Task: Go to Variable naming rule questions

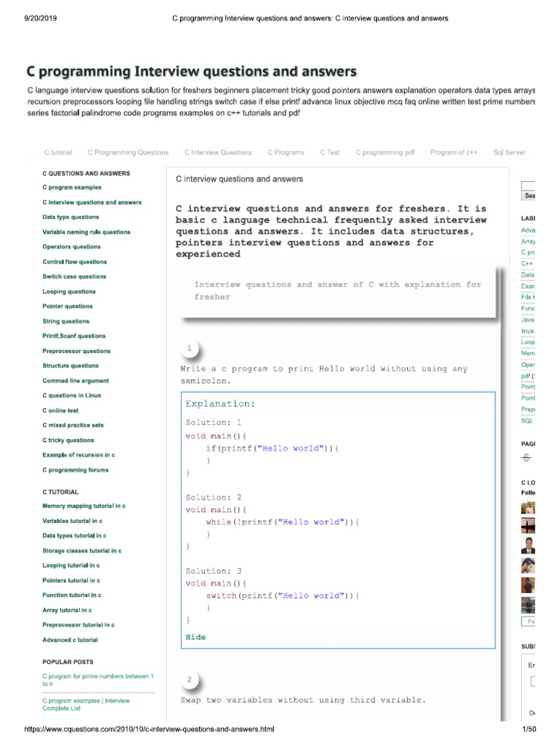Action: pos(86,232)
